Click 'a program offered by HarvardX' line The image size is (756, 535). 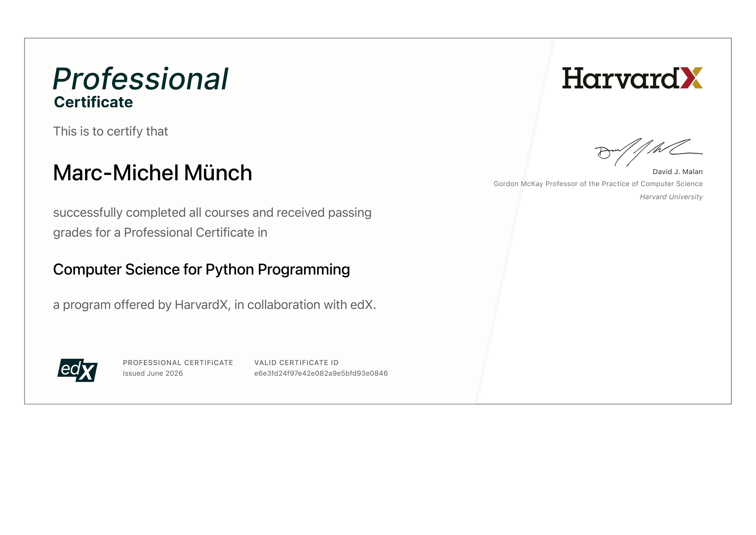coord(215,305)
